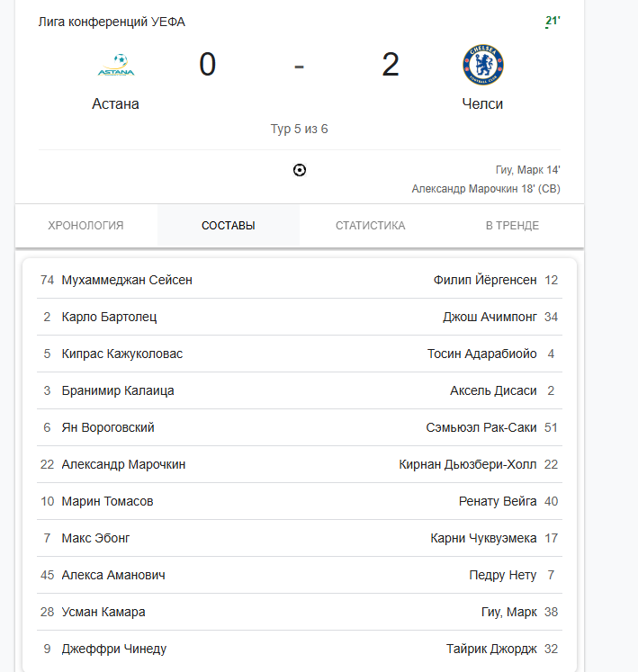Select Кирнан Дьюзбери-Холл in lineup
The width and height of the screenshot is (638, 672).
pos(468,464)
